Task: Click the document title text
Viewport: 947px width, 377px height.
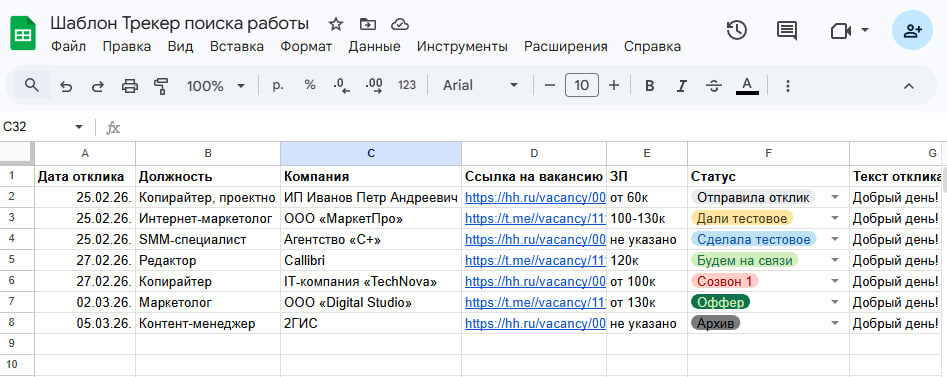Action: [x=179, y=24]
